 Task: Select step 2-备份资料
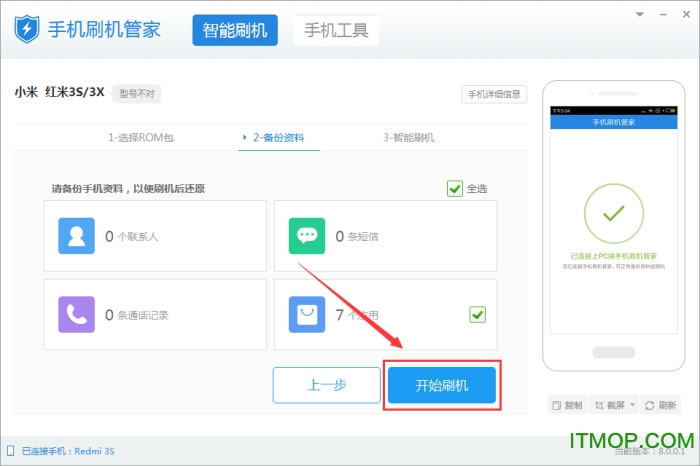279,137
